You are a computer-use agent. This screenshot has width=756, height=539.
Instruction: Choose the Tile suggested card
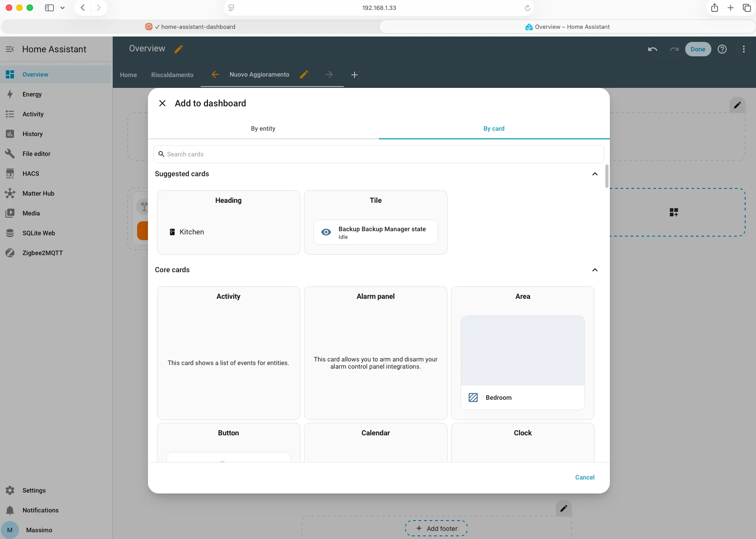376,222
